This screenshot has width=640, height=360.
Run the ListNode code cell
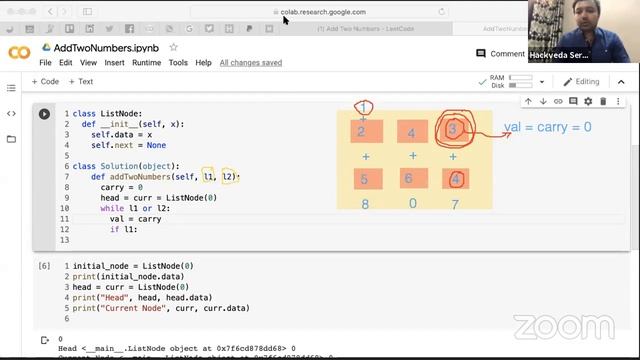tap(44, 114)
